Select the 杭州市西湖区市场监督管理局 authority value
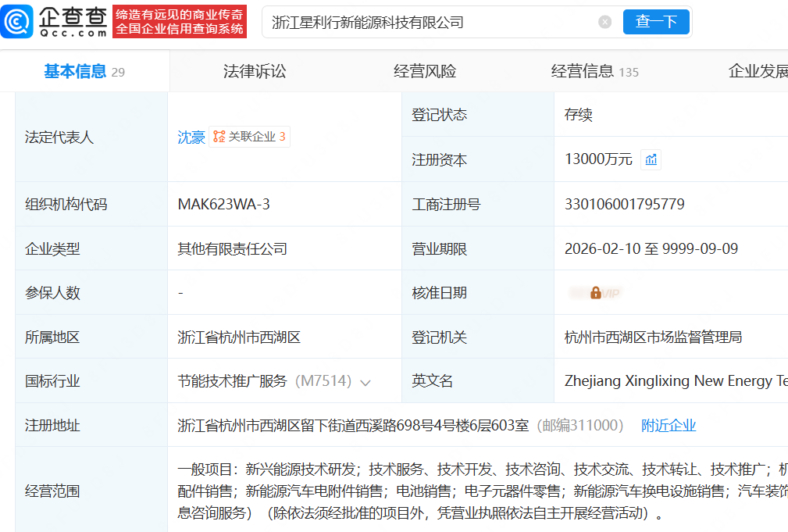Image resolution: width=788 pixels, height=532 pixels. [654, 337]
